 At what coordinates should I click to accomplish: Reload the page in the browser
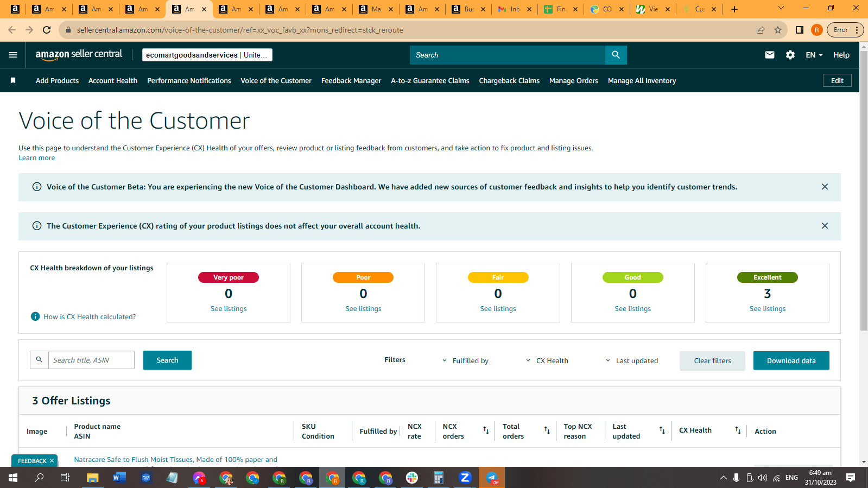point(47,30)
